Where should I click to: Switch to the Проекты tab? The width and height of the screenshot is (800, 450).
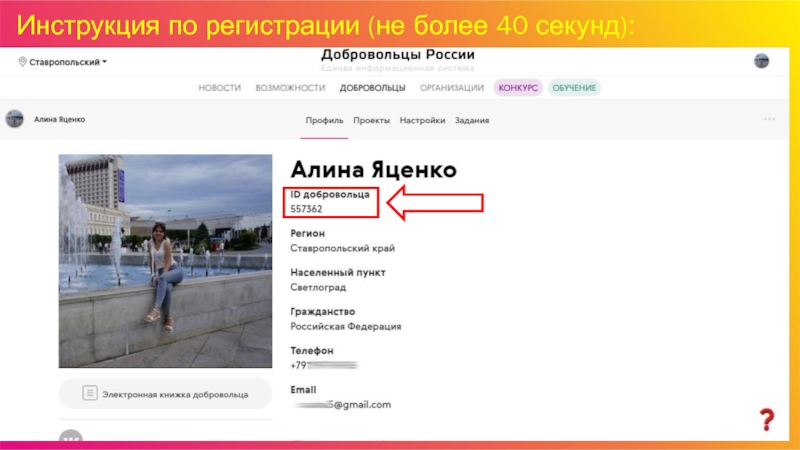pos(371,120)
